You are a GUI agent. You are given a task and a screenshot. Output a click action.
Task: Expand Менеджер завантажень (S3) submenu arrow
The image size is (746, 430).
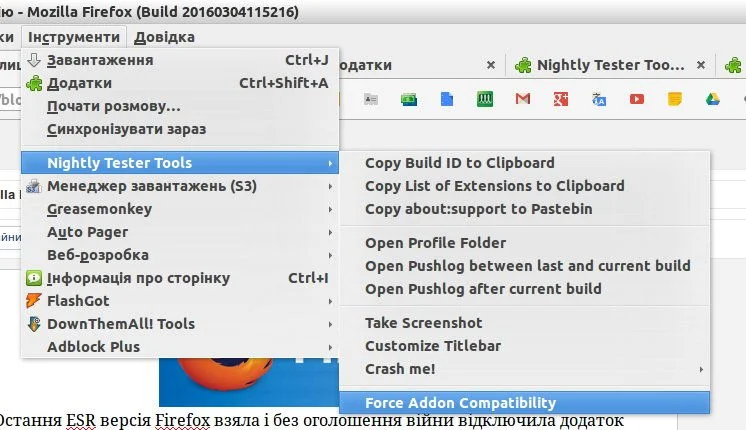[x=330, y=186]
